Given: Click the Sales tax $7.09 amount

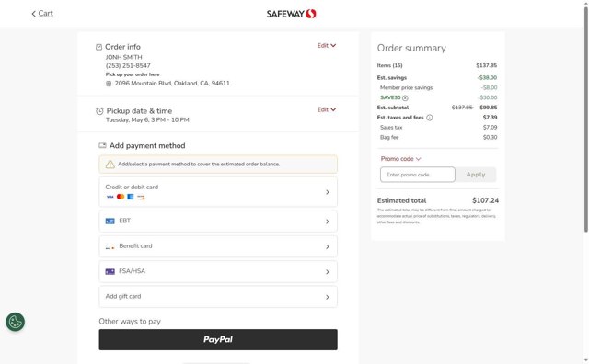Looking at the screenshot, I should [x=490, y=128].
